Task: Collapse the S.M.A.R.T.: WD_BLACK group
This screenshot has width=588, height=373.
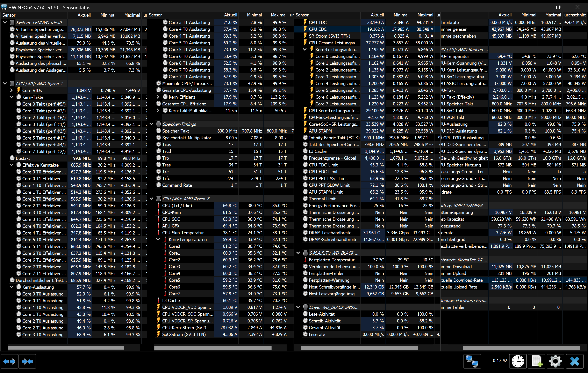Action: [298, 253]
